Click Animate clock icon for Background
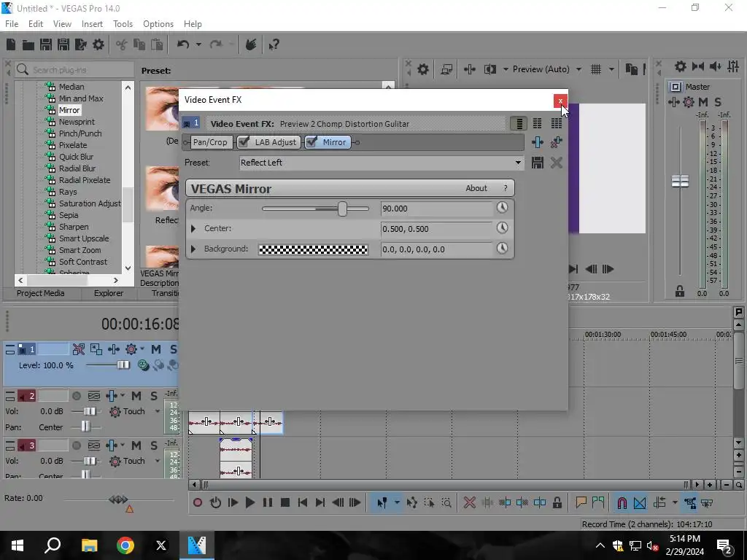The image size is (747, 560). (502, 249)
